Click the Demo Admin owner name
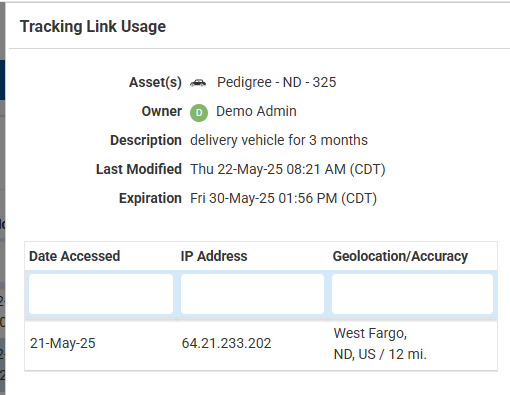The height and width of the screenshot is (395, 510). point(256,111)
